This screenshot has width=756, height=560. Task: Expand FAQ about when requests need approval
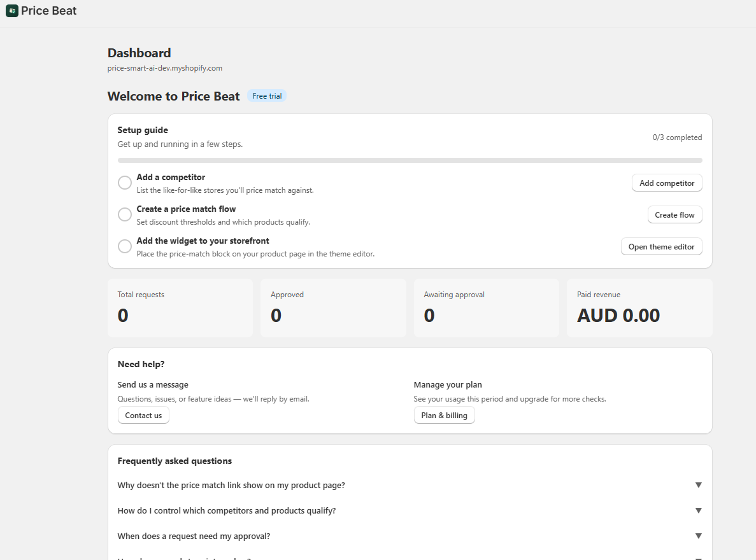410,536
